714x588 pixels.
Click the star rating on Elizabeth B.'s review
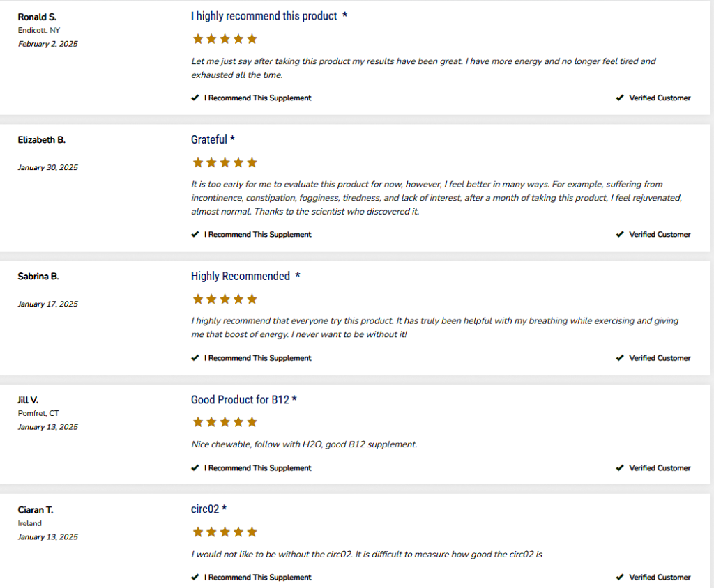[225, 162]
